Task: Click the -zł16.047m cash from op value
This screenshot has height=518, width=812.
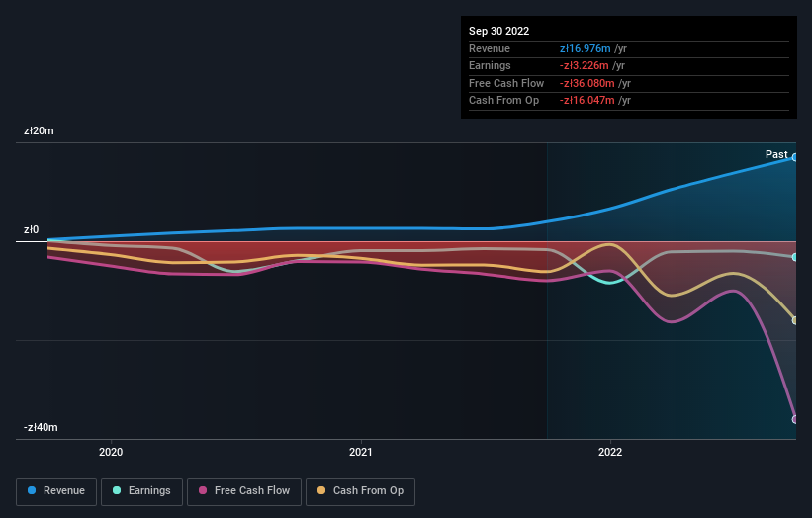Action: pyautogui.click(x=587, y=101)
